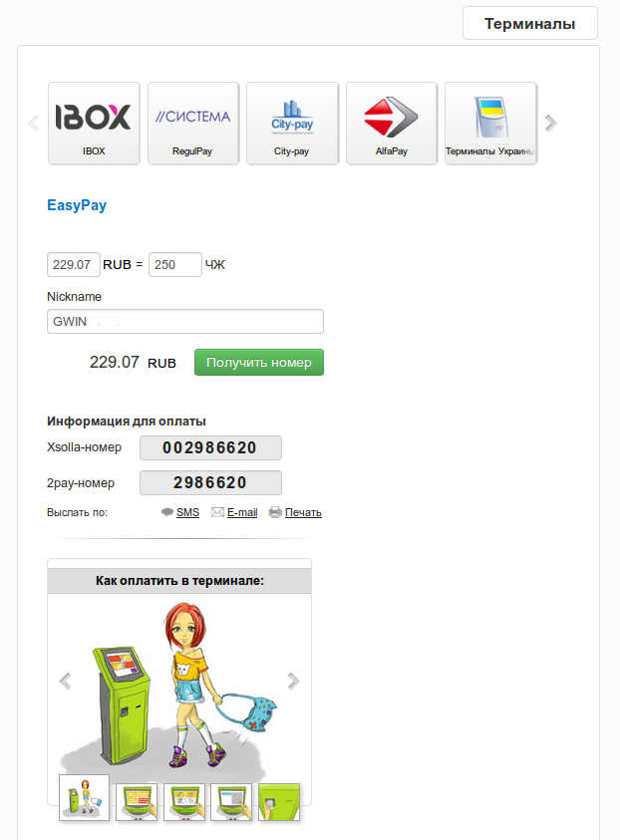Show next payment terminals with right arrow
620x840 pixels.
[551, 124]
